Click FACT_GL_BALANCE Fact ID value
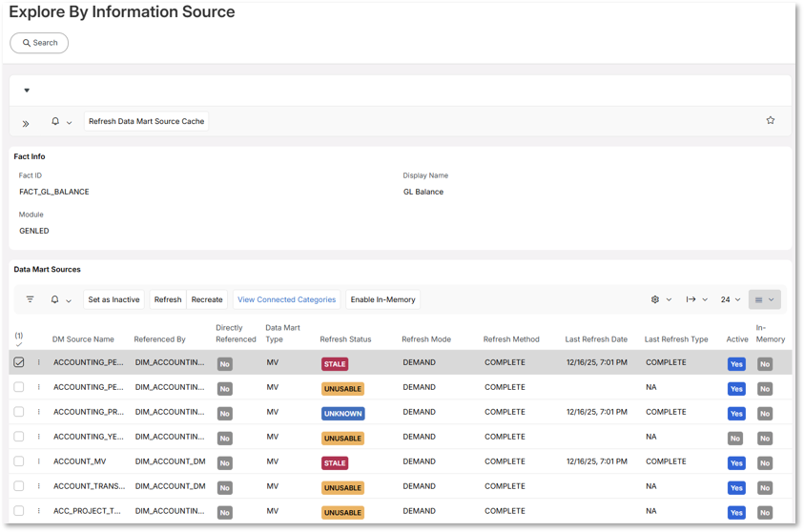This screenshot has height=532, width=804. pyautogui.click(x=54, y=192)
